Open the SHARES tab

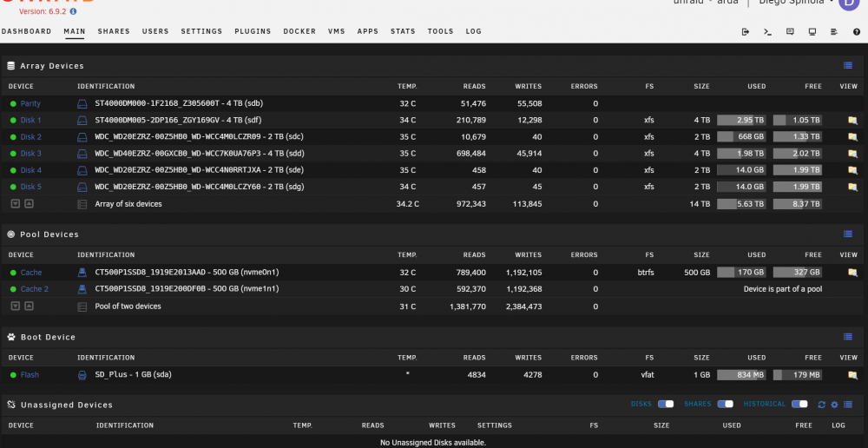point(114,31)
